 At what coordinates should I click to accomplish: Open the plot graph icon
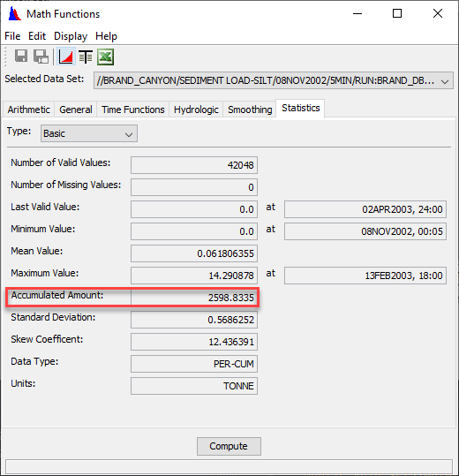coord(66,57)
